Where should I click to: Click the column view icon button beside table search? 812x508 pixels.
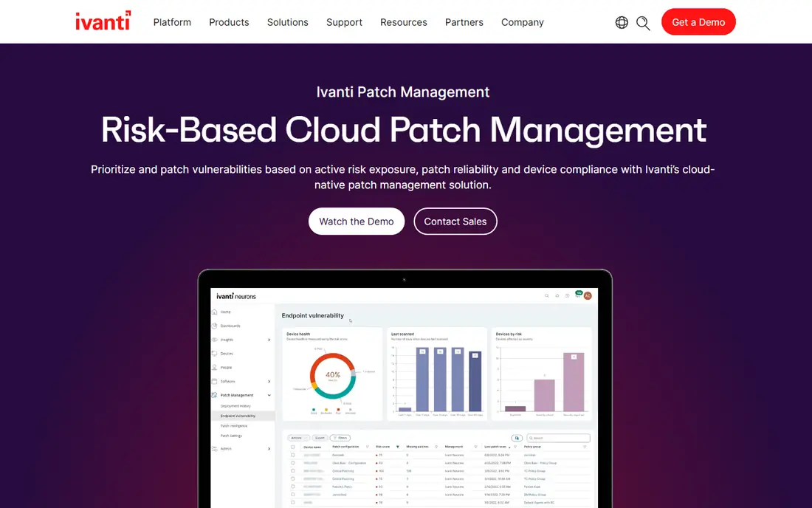517,438
